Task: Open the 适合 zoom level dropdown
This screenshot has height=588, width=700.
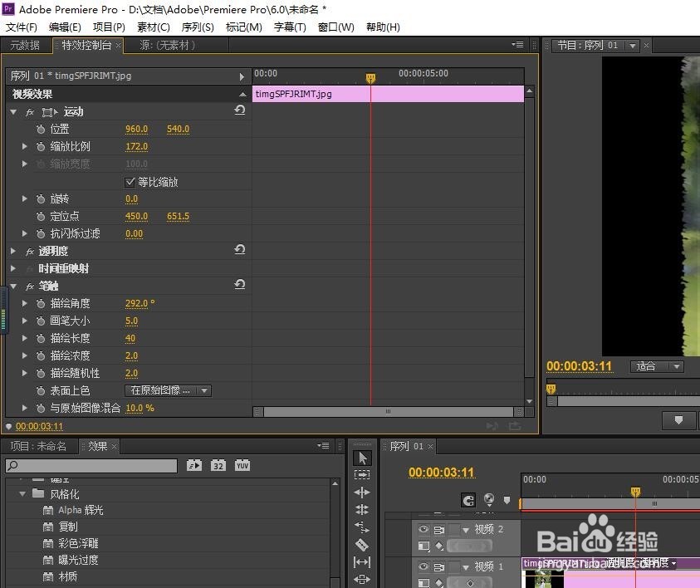Action: 657,366
